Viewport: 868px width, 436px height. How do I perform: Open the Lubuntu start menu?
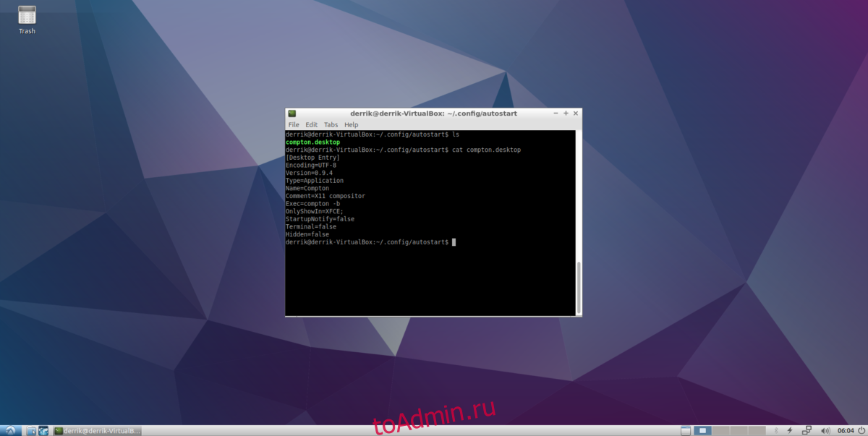click(x=10, y=431)
